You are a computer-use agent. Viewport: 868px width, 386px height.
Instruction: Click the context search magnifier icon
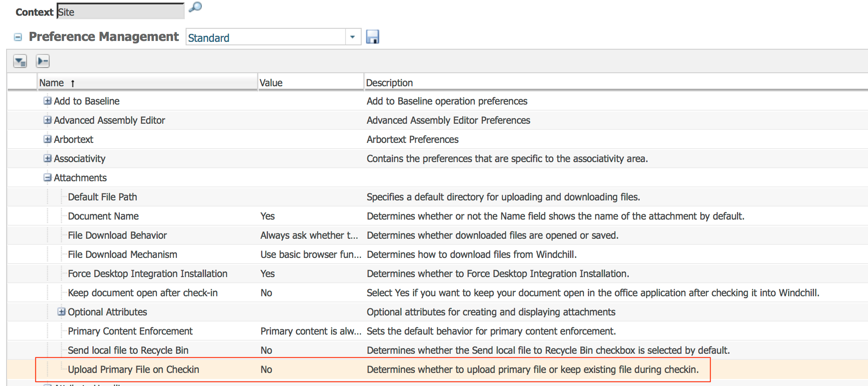(195, 7)
